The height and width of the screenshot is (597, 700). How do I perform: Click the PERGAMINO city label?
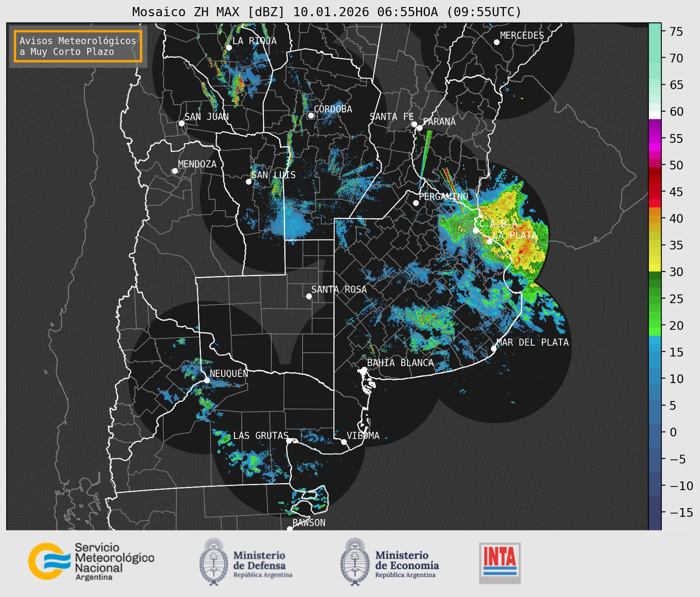click(x=443, y=196)
